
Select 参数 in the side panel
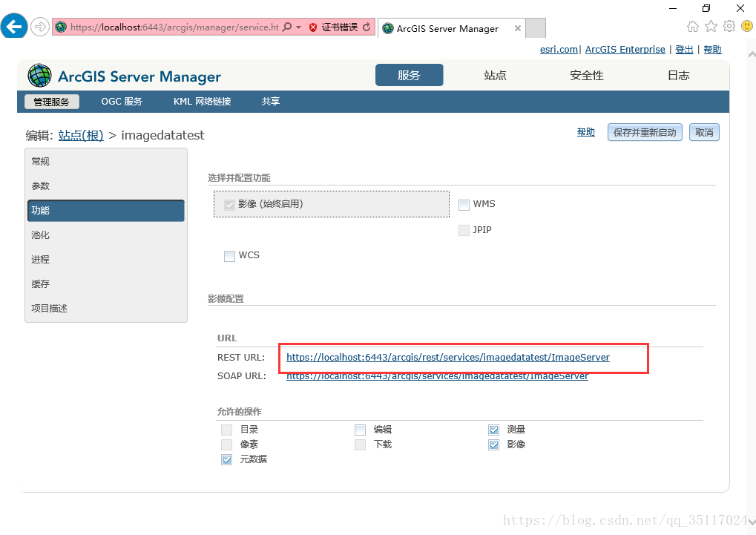coord(105,186)
